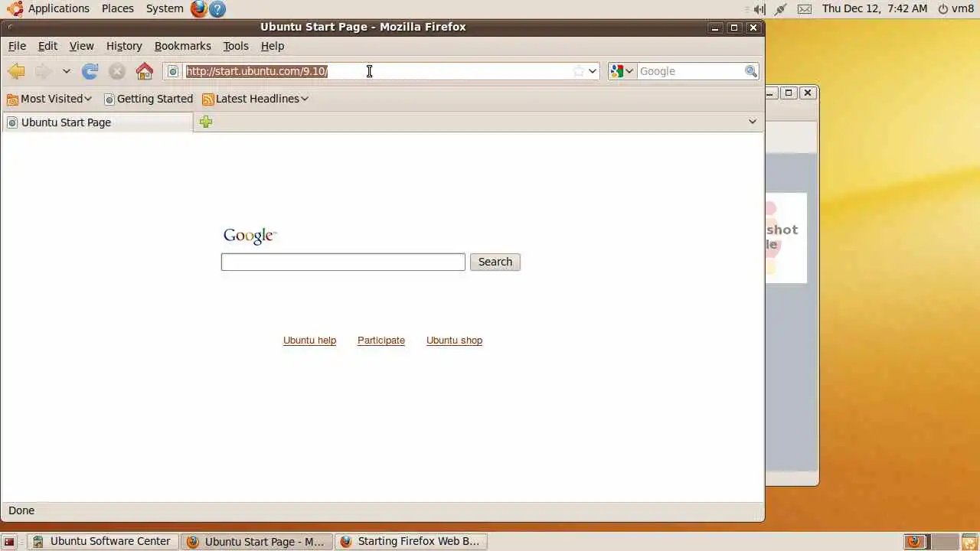Minimize the Firefox window
Image resolution: width=980 pixels, height=551 pixels.
715,28
